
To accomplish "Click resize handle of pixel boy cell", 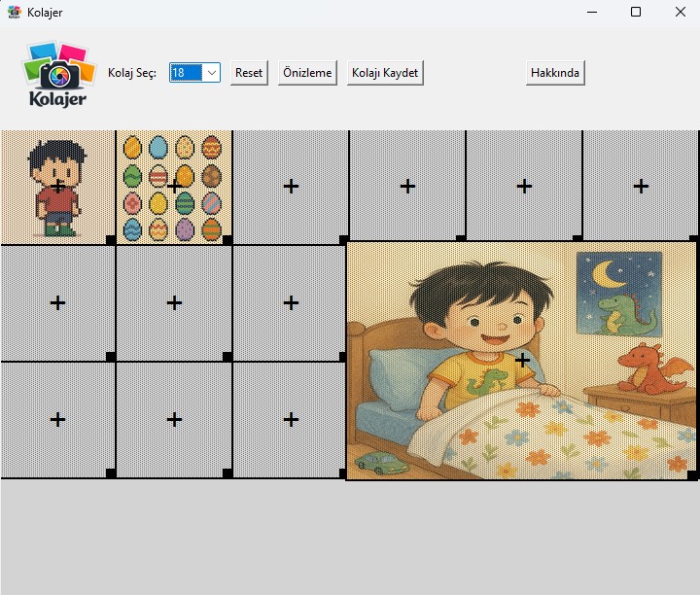I will coord(111,240).
